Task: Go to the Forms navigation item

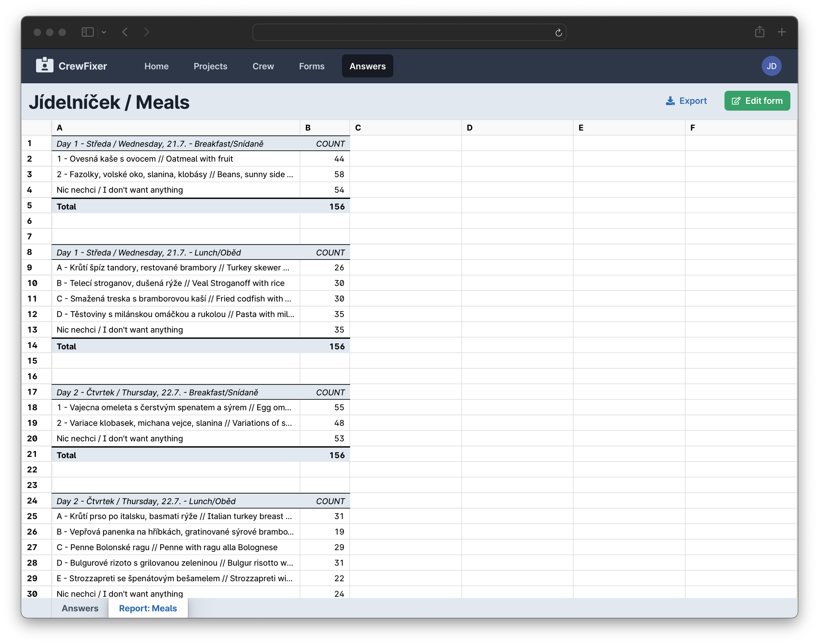Action: point(312,66)
